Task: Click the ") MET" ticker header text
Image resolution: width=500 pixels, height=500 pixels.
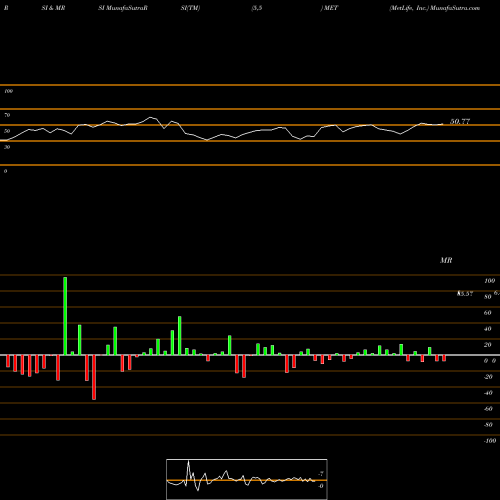Action: point(329,8)
